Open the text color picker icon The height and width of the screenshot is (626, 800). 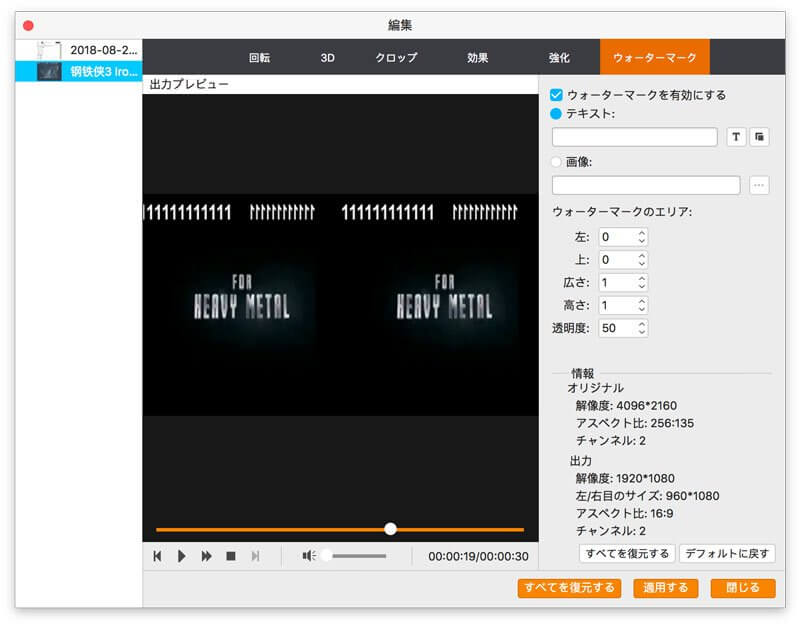click(x=759, y=137)
